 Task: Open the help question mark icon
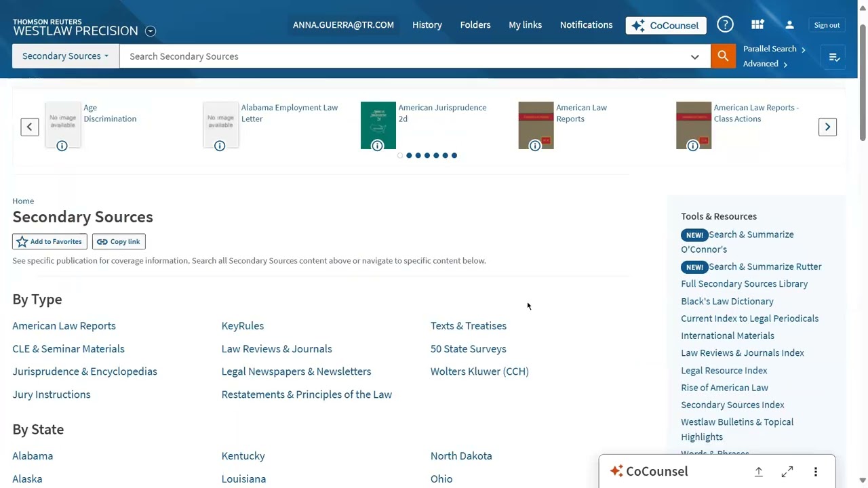pos(725,25)
